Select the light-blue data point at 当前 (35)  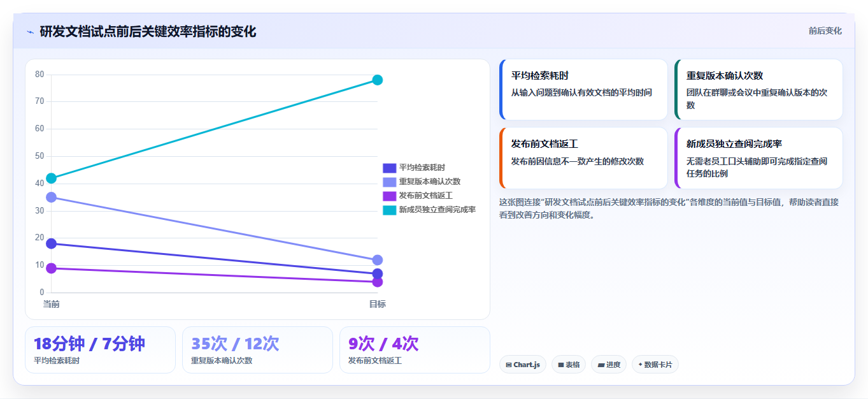(x=51, y=198)
